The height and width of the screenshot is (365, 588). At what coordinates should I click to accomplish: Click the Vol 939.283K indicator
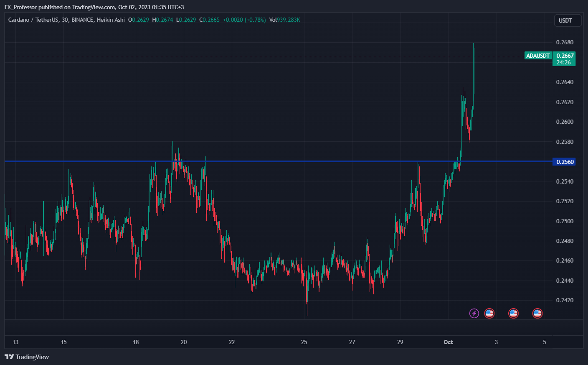[284, 20]
